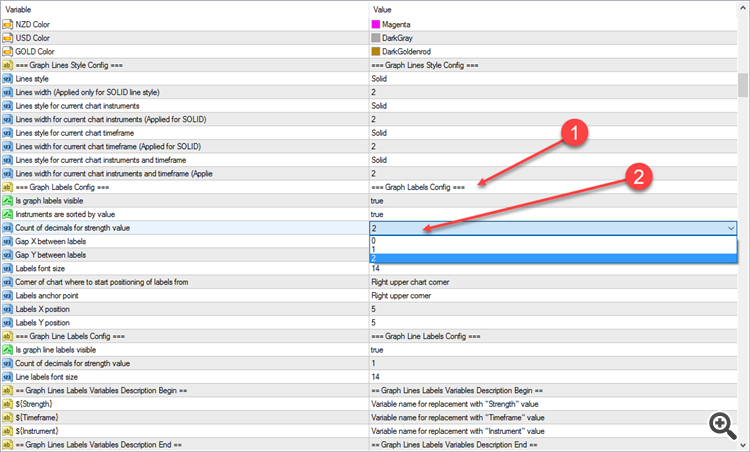Click the scrollbar up arrow
750x452 pixels.
tap(743, 8)
